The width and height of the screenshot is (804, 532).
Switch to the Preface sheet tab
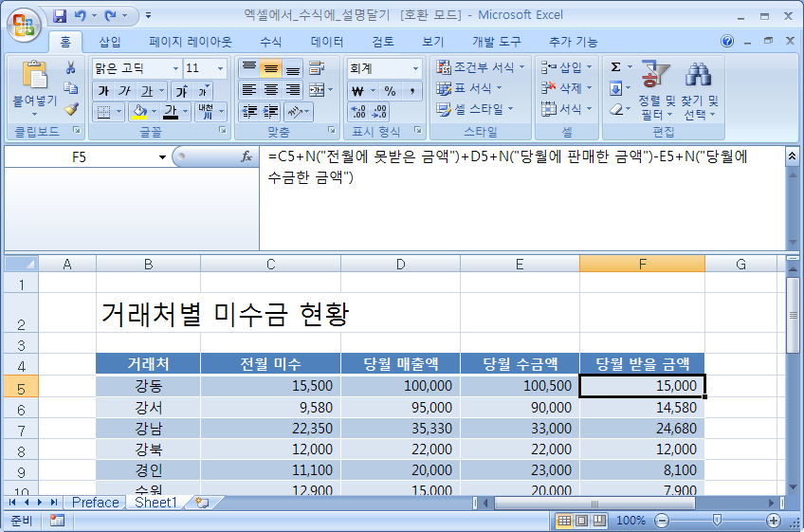coord(96,503)
